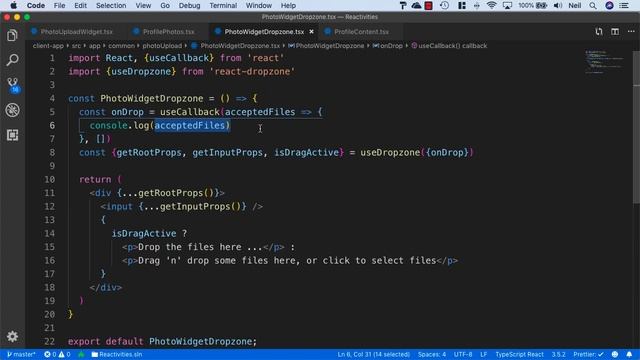The height and width of the screenshot is (360, 640).
Task: Click TypeScript version 3.5.2
Action: click(558, 354)
